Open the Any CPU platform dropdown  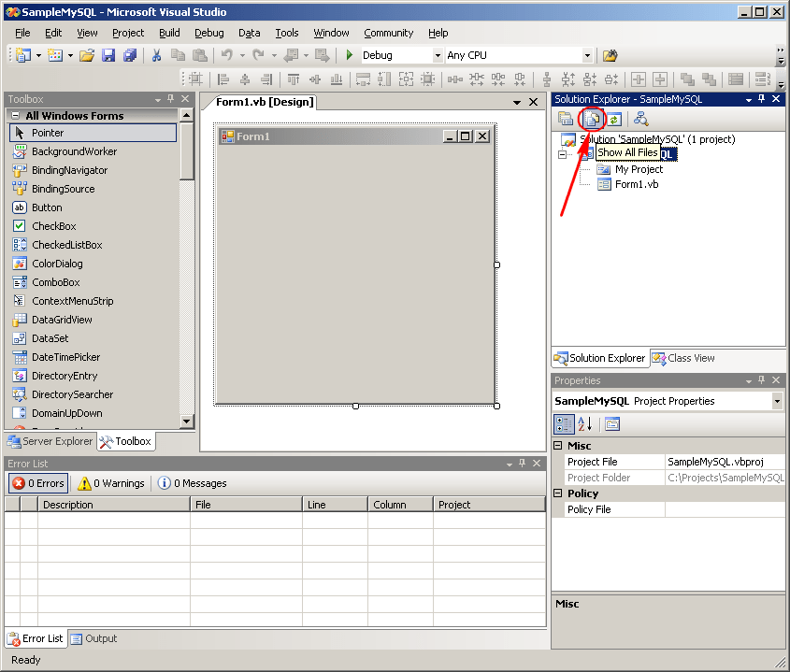(x=587, y=56)
